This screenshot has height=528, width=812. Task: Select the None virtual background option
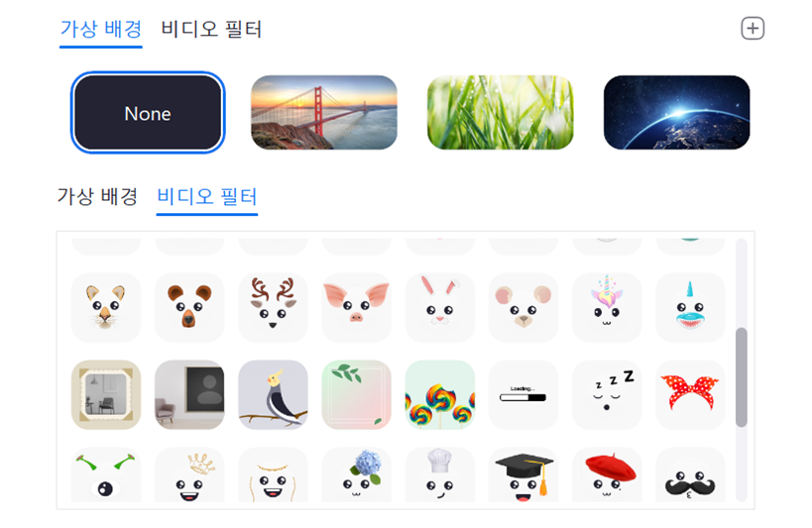(x=148, y=112)
